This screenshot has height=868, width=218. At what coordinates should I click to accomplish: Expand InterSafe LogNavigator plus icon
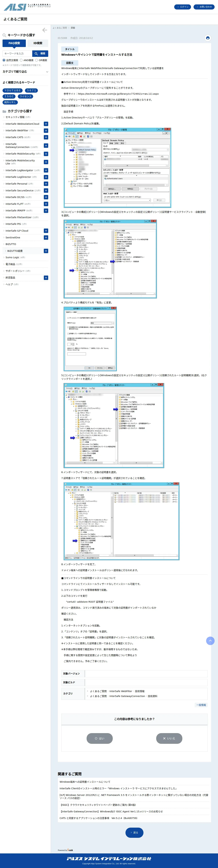pyautogui.click(x=46, y=171)
